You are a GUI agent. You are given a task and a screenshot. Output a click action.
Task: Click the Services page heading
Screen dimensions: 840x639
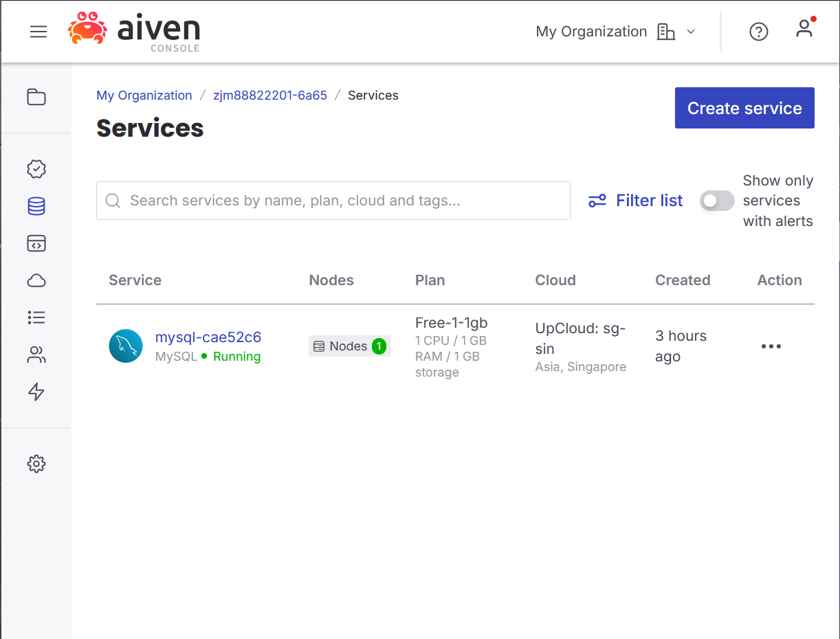coord(150,128)
